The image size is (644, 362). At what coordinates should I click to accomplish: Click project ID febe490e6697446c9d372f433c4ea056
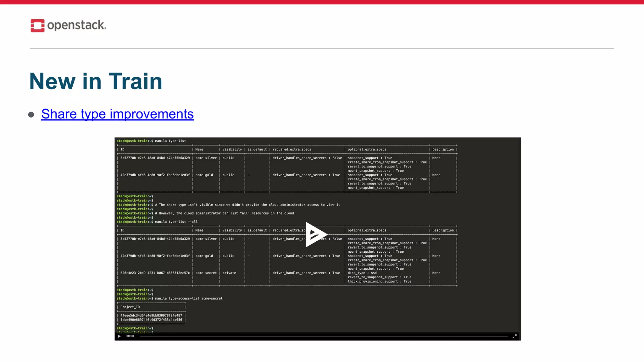pyautogui.click(x=151, y=320)
